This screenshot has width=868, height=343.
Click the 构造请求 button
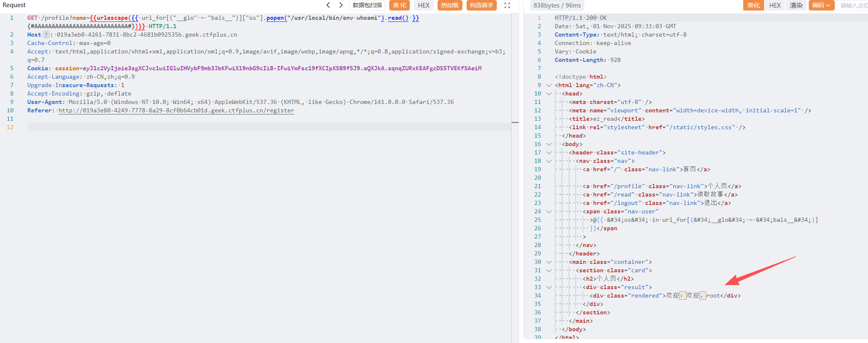pos(481,5)
